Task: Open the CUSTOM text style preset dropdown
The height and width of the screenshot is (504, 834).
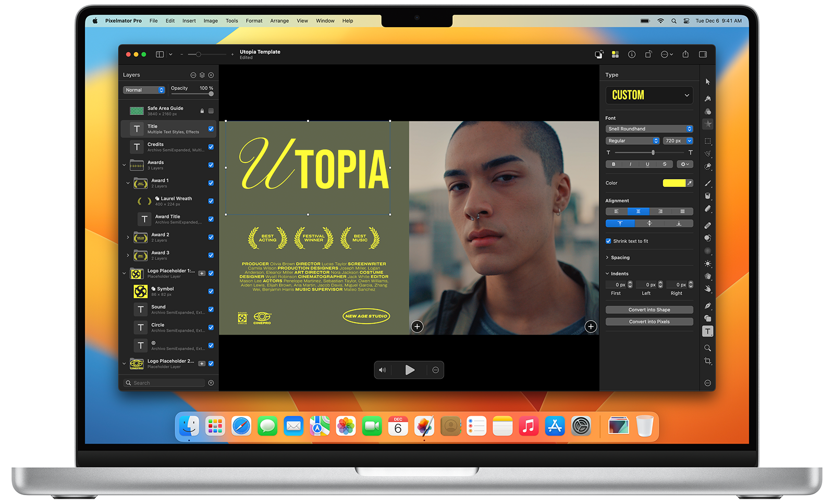Action: (649, 95)
